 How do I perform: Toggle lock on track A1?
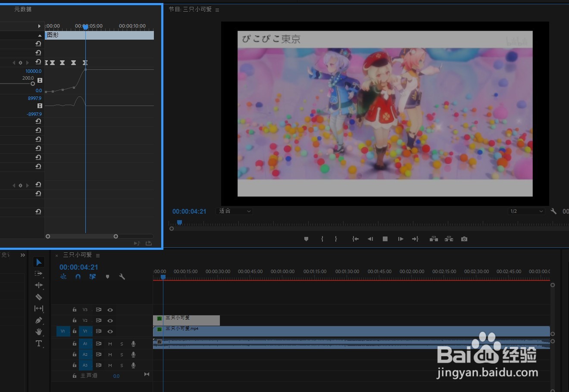pos(75,344)
